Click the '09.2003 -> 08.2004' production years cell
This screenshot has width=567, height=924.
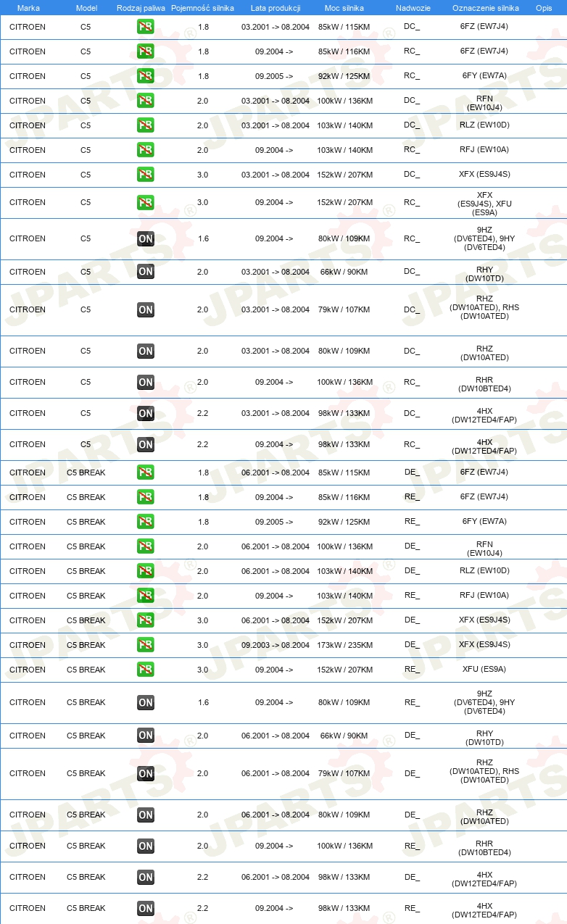276,645
